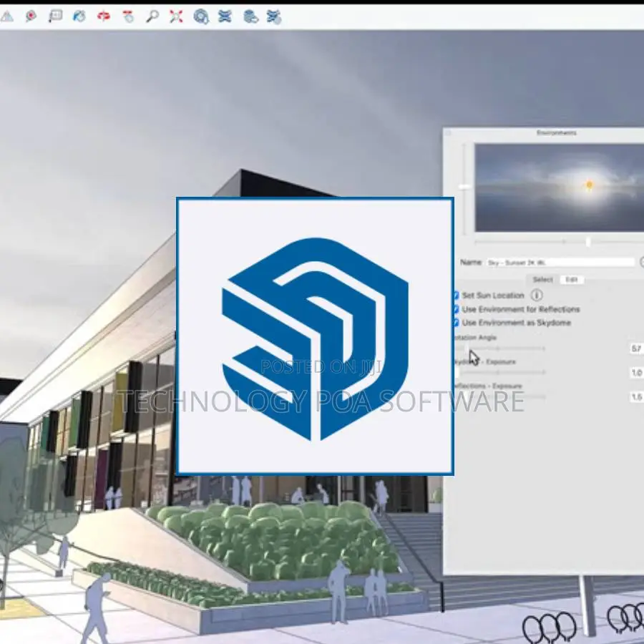Click the blue paint toolbar icon beside Orbit
This screenshot has height=644, width=644.
click(79, 16)
